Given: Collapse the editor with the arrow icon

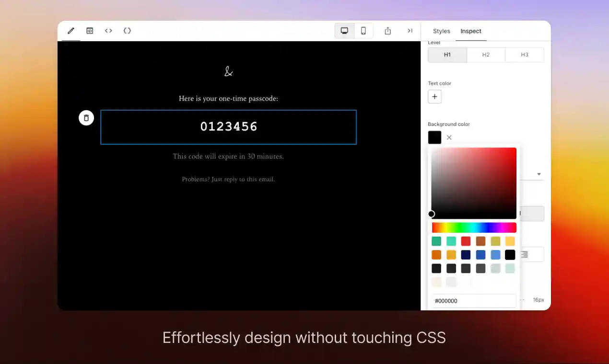Looking at the screenshot, I should [x=410, y=30].
